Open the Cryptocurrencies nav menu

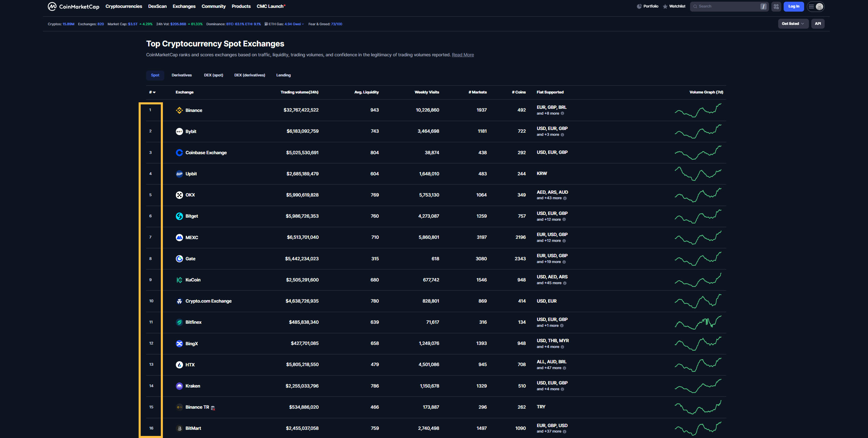(x=124, y=6)
